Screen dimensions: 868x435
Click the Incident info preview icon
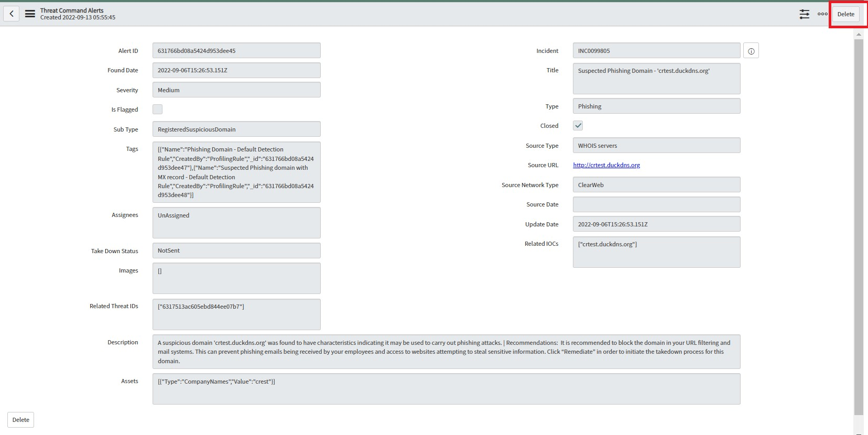pos(751,51)
